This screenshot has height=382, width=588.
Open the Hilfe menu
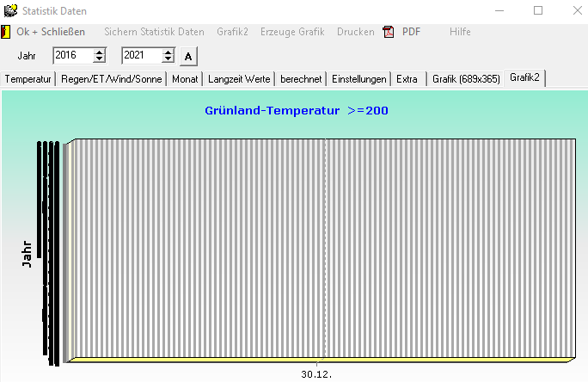click(460, 32)
